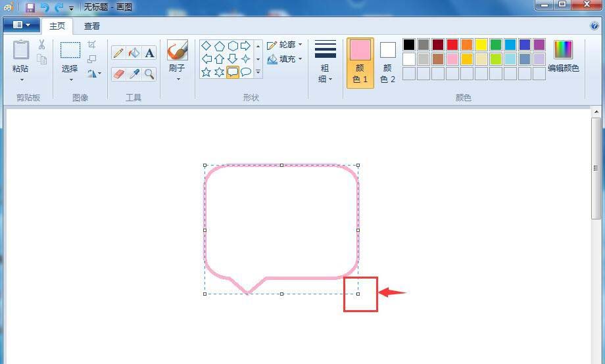Image resolution: width=605 pixels, height=364 pixels.
Task: Pick the orange color swatch
Action: pos(467,44)
